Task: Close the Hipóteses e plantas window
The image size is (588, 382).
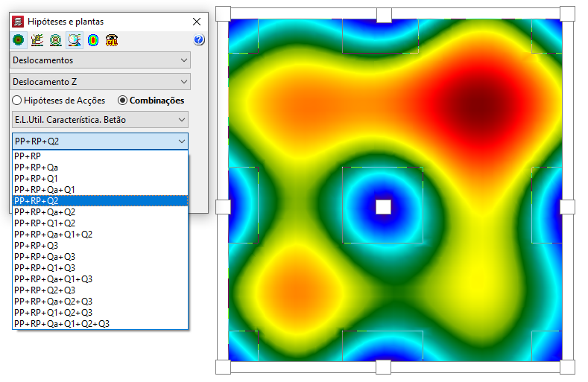Action: pyautogui.click(x=196, y=22)
